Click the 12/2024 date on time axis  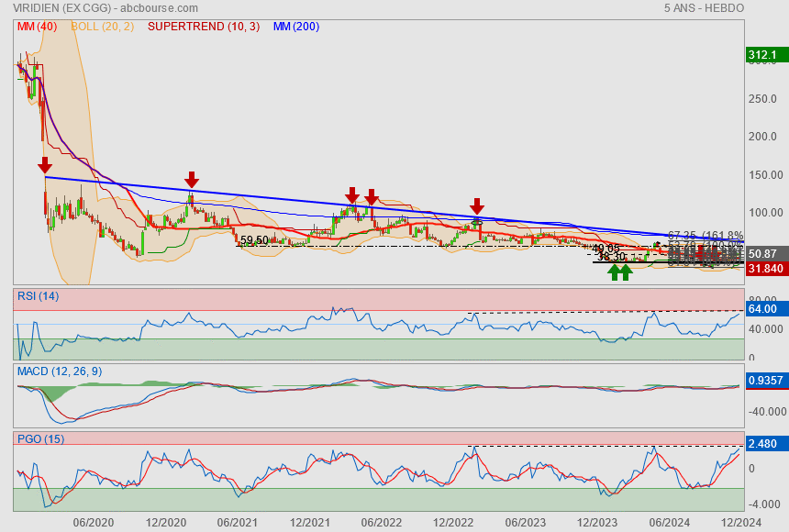tap(739, 522)
